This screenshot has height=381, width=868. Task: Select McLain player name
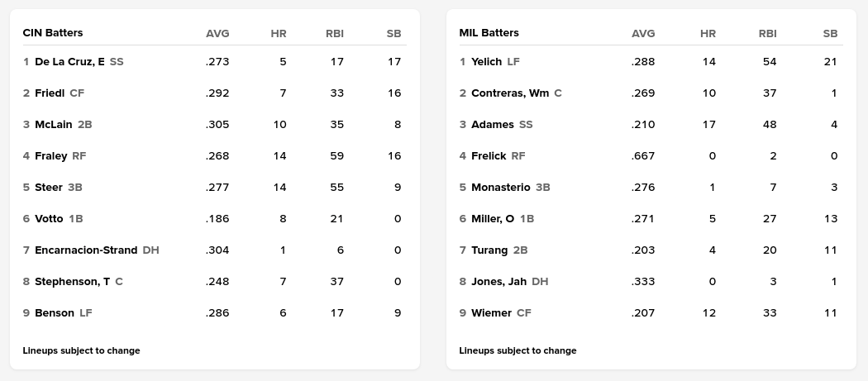[54, 125]
